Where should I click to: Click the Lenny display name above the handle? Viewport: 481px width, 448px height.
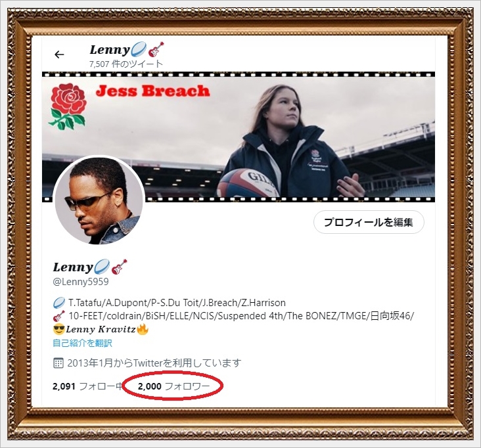click(73, 267)
